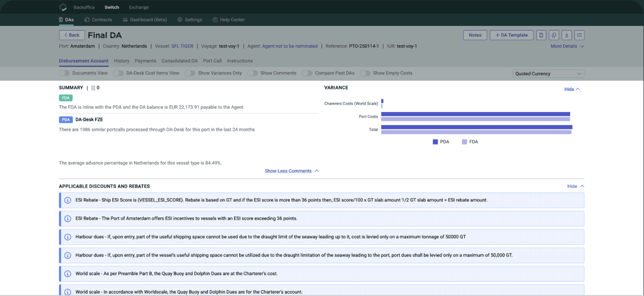
Task: Toggle Documents View switch
Action: click(64, 73)
